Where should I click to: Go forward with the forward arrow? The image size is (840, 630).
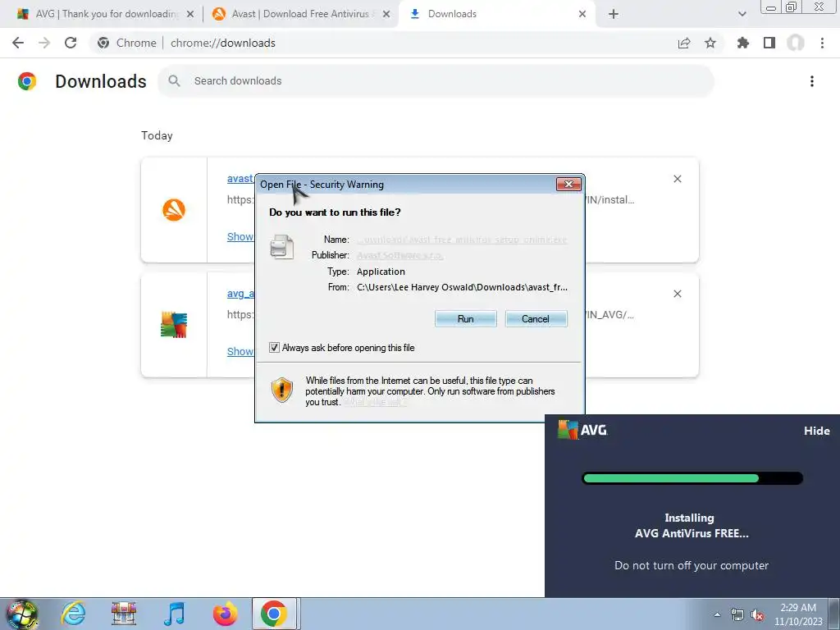click(44, 43)
